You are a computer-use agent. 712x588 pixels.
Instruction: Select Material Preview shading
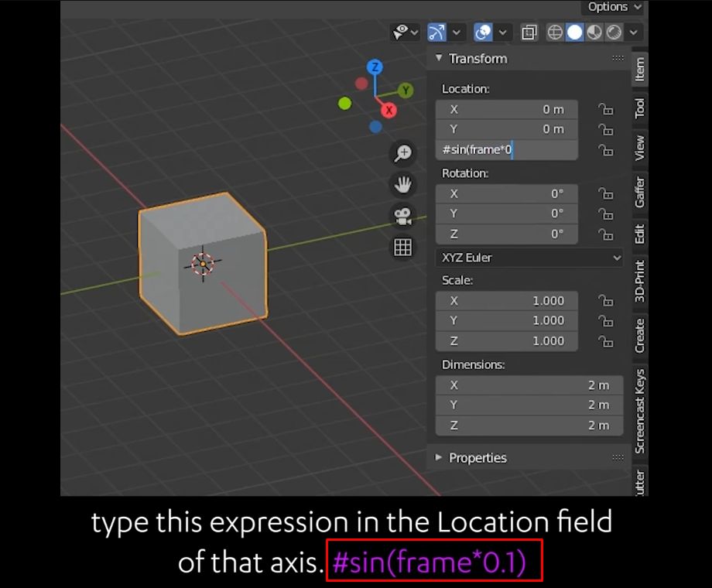[594, 32]
